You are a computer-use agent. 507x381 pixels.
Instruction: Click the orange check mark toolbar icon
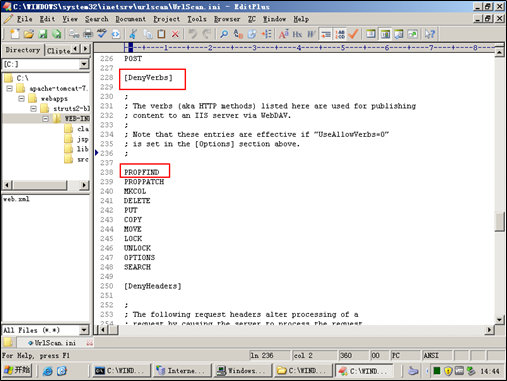[x=353, y=34]
